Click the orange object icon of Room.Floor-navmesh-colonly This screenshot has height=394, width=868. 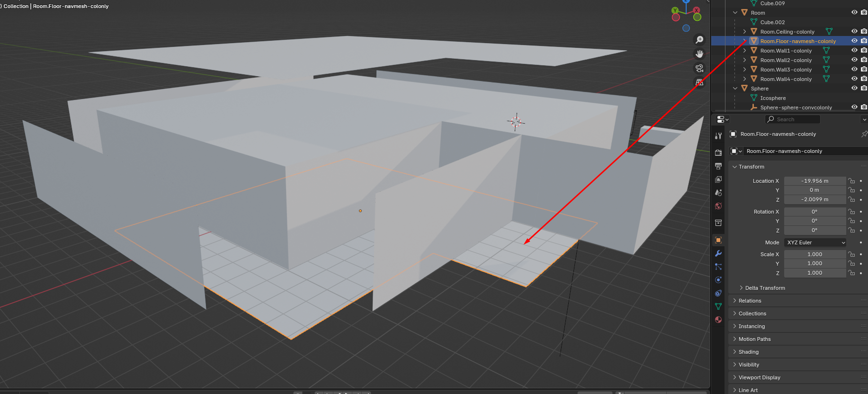pyautogui.click(x=754, y=41)
